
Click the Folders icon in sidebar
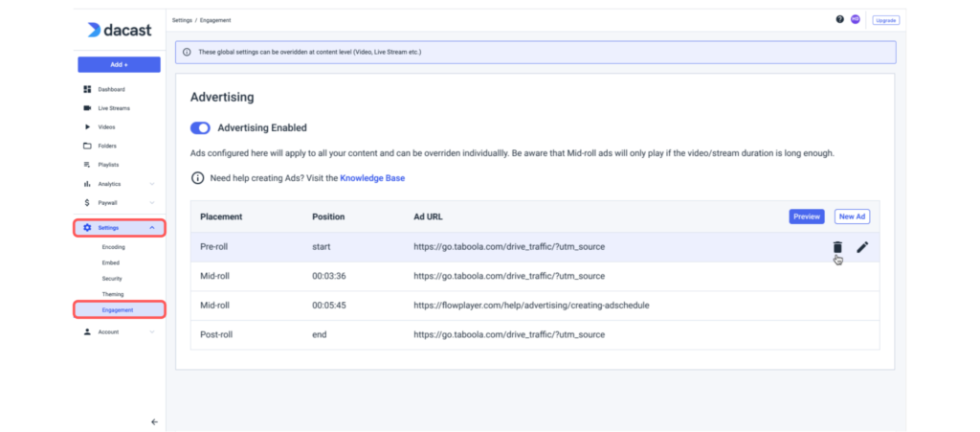coord(87,146)
